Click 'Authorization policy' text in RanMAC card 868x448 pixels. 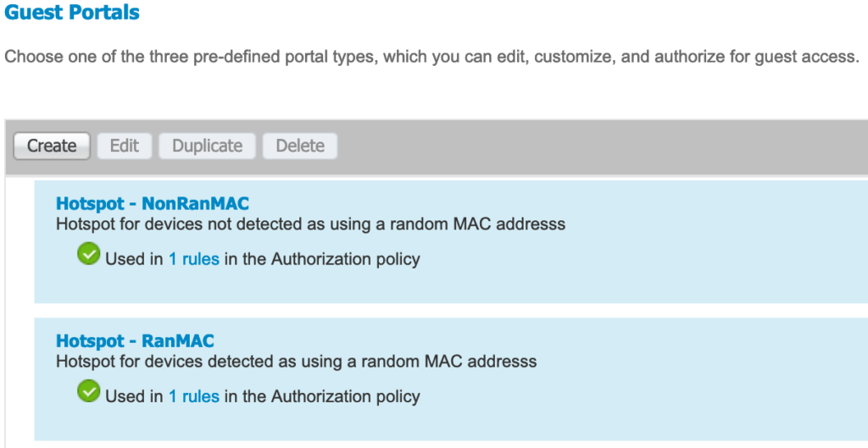tap(346, 396)
